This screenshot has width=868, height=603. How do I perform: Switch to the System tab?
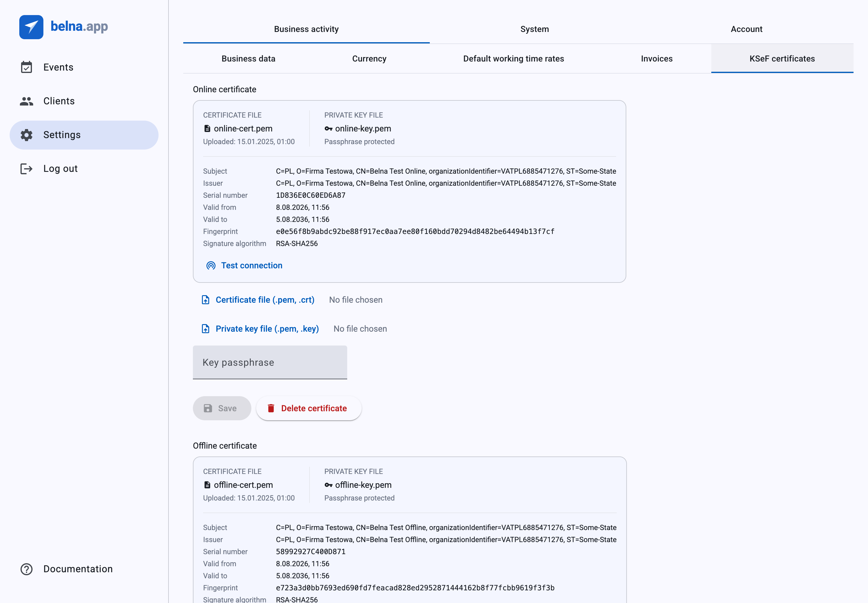point(534,29)
